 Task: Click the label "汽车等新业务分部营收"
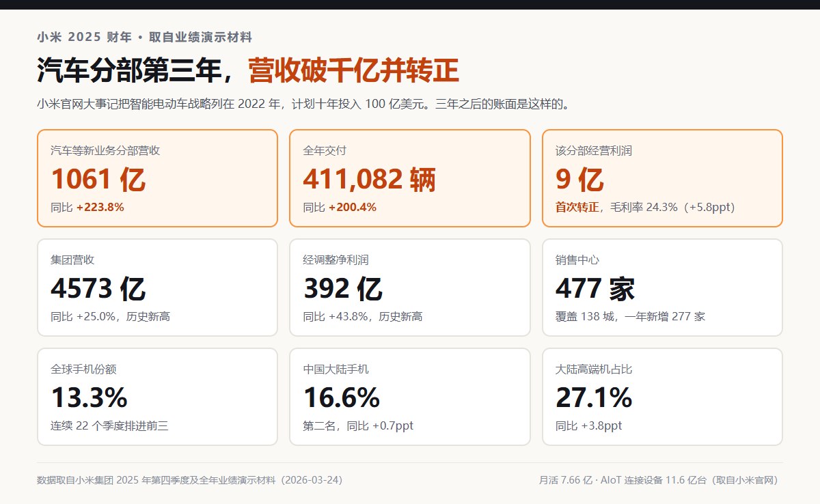(105, 150)
